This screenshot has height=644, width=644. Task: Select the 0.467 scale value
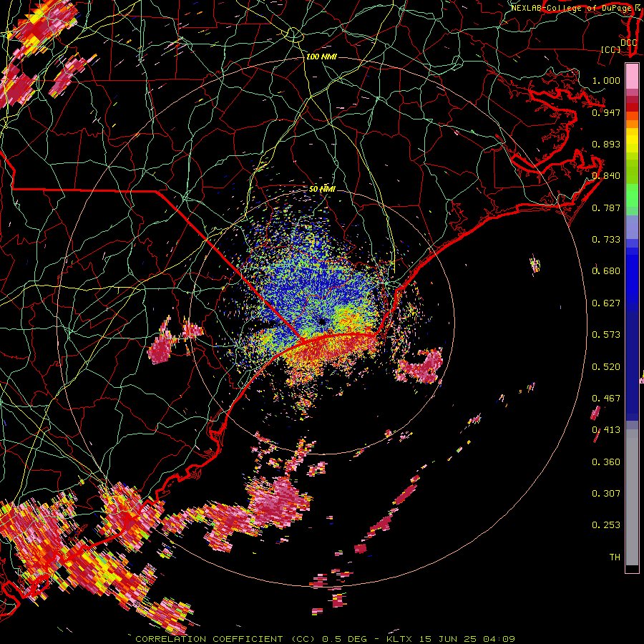point(606,398)
